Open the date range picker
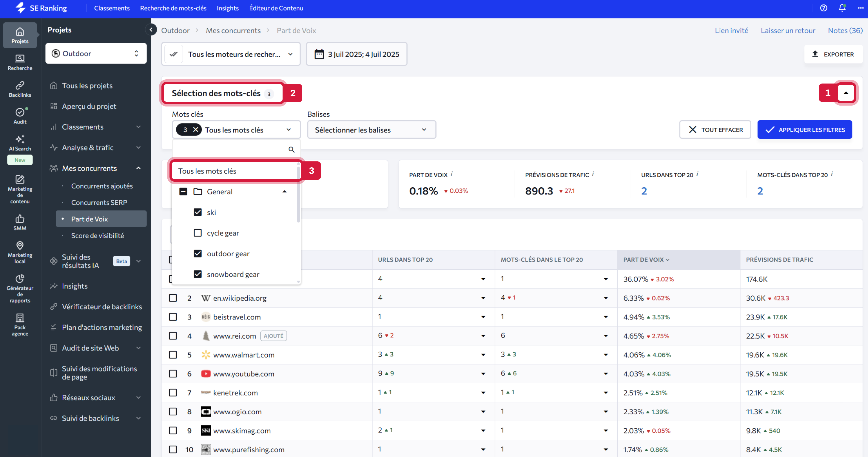Screen dimensions: 868x457 tap(357, 54)
